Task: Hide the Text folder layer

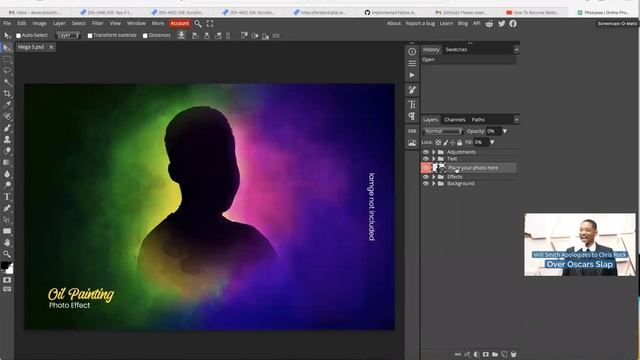Action: pyautogui.click(x=426, y=159)
